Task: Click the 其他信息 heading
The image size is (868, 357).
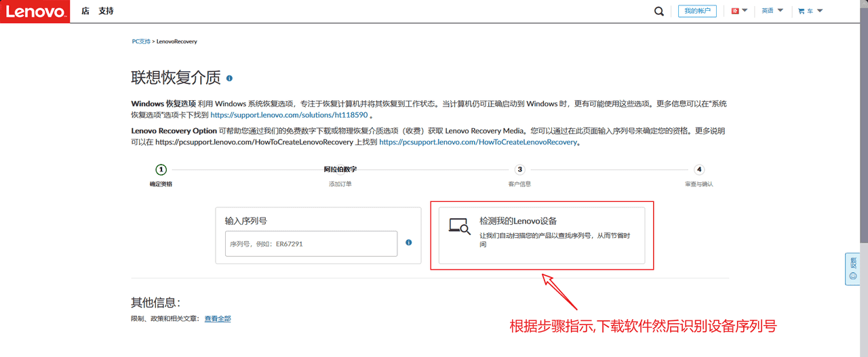Action: click(155, 302)
